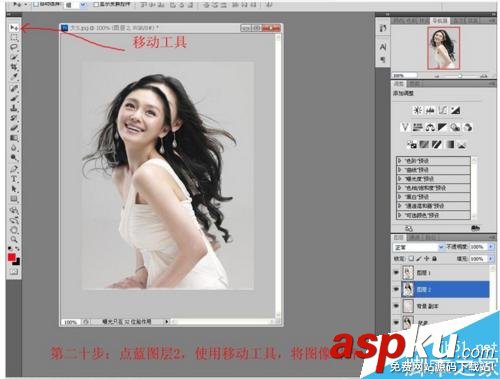Select the Rectangular Marquee tool
This screenshot has height=379, width=500.
pos(14,37)
